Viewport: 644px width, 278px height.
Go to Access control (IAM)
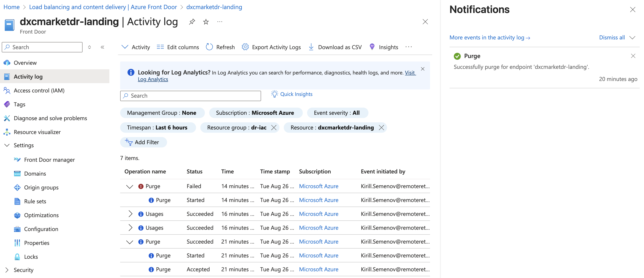tap(39, 91)
